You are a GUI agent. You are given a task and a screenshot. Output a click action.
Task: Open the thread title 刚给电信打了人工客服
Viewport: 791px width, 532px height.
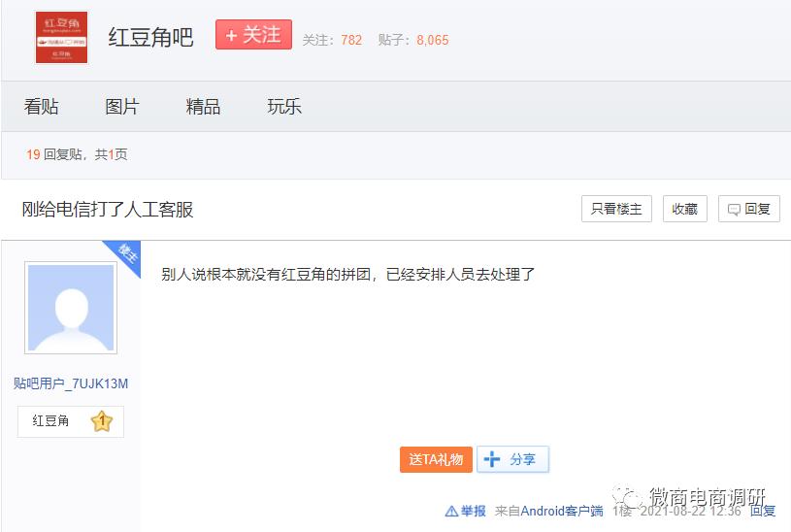[x=108, y=210]
